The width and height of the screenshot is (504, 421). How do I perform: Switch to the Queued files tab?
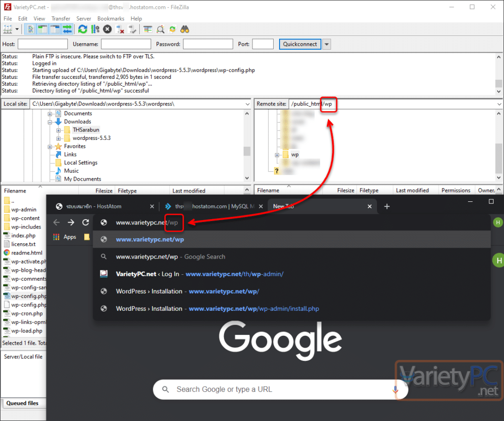(x=22, y=403)
